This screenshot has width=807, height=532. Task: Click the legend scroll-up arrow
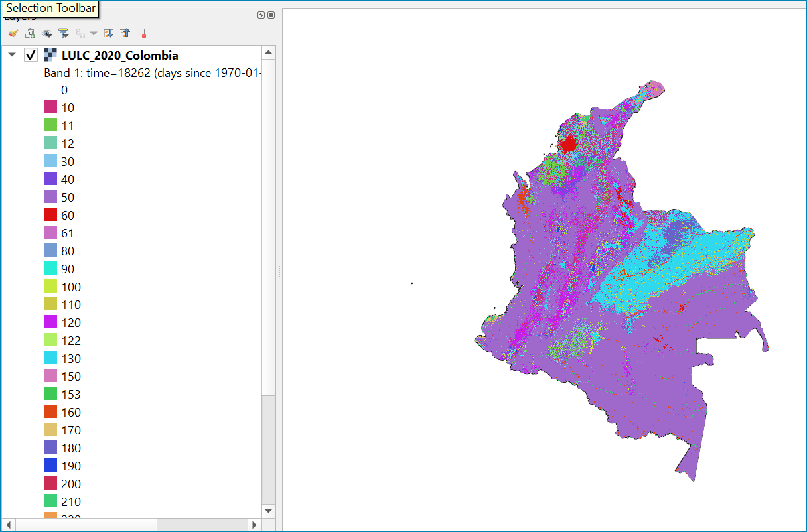(x=268, y=52)
